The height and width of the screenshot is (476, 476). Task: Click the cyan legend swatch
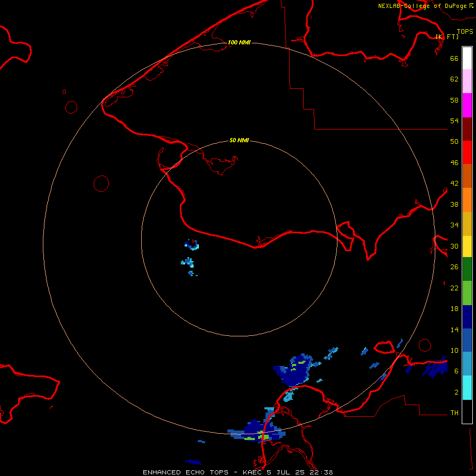coord(467,388)
